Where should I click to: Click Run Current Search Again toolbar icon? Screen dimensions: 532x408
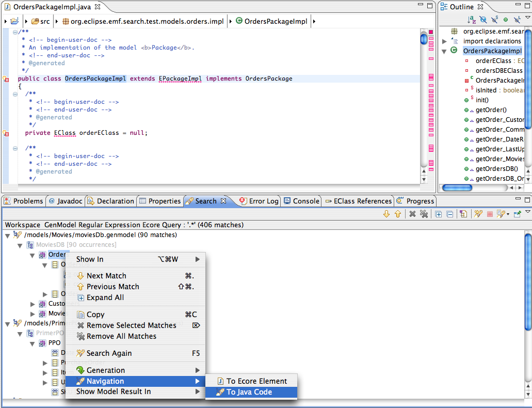coord(478,214)
